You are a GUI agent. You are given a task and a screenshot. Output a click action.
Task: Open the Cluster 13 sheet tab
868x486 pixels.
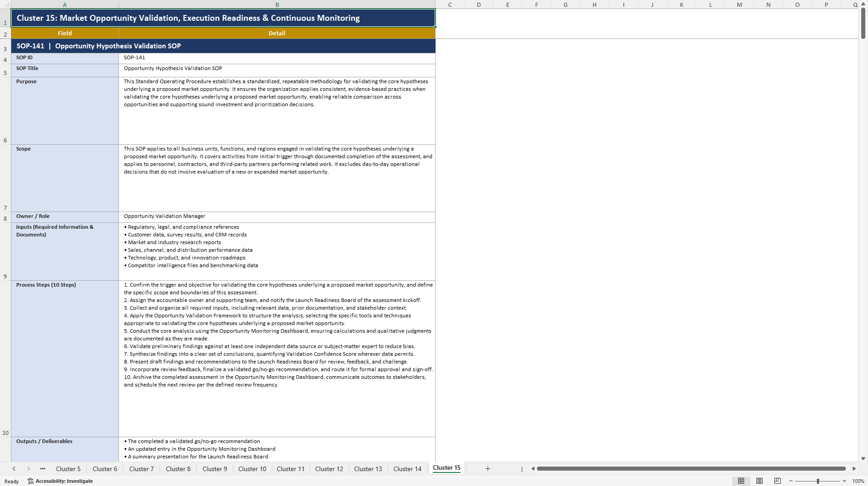point(368,469)
